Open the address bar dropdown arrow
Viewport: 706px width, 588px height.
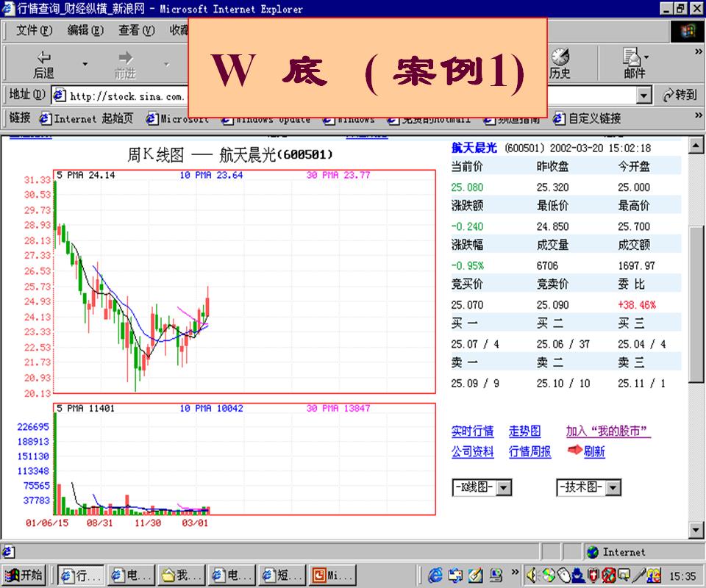pyautogui.click(x=644, y=96)
